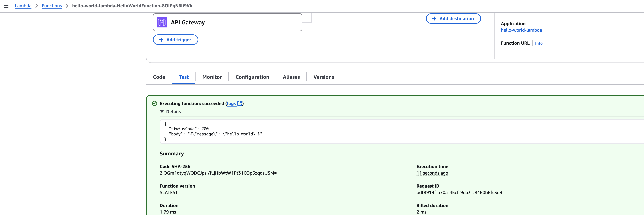The width and height of the screenshot is (644, 215).
Task: Click the Summary heading
Action: 172,154
